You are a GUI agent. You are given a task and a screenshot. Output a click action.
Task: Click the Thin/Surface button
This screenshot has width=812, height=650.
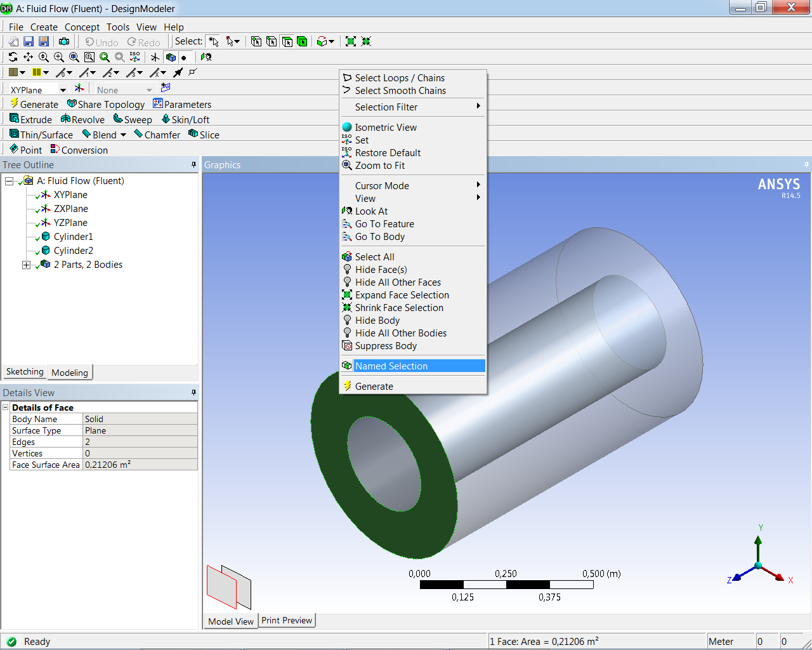41,135
